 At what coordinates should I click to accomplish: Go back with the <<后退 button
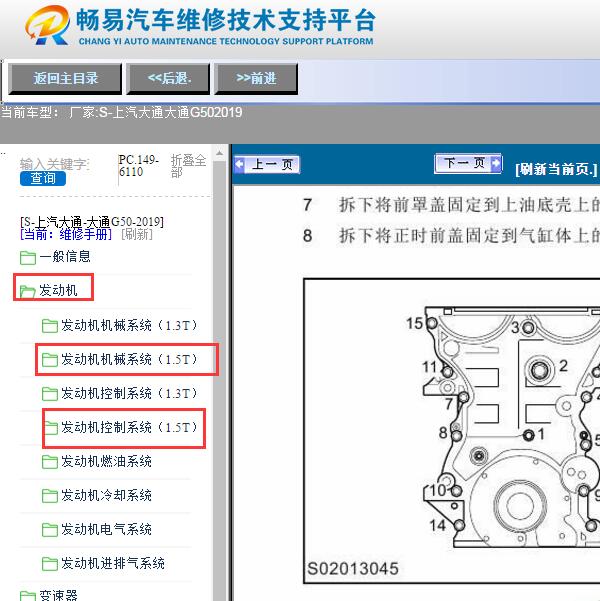pos(168,79)
